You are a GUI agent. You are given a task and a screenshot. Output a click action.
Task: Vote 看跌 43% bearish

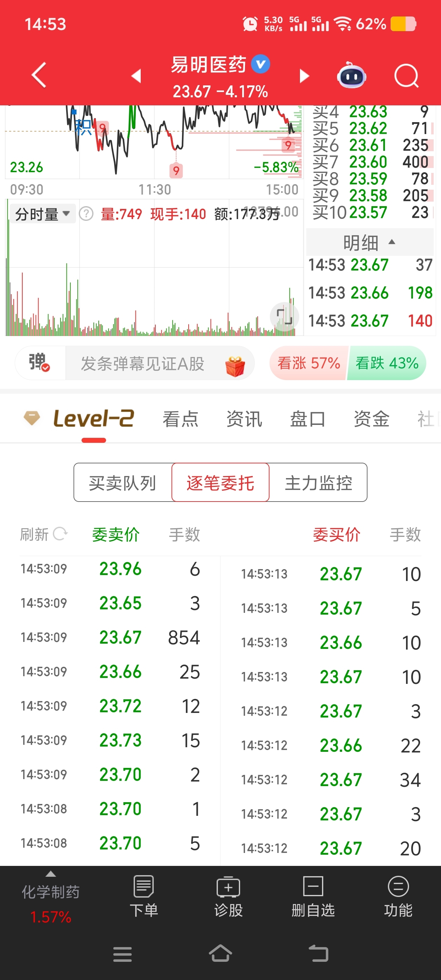pos(387,363)
